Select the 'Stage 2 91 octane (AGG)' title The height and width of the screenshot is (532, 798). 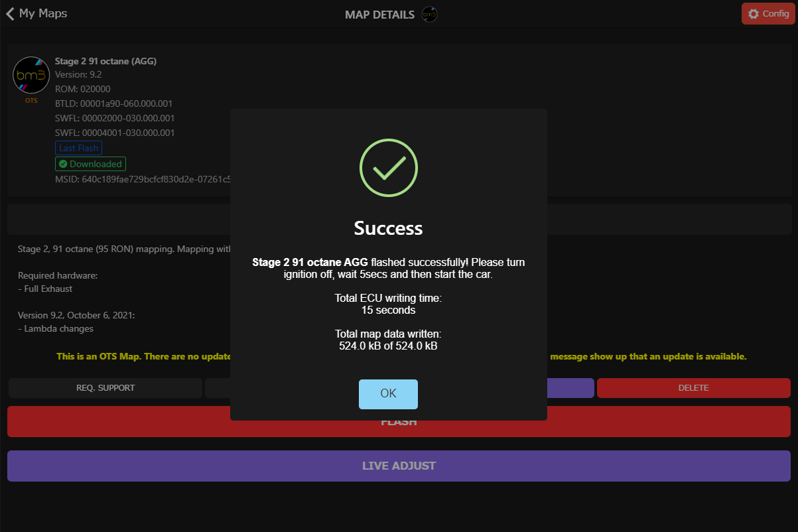pos(105,61)
